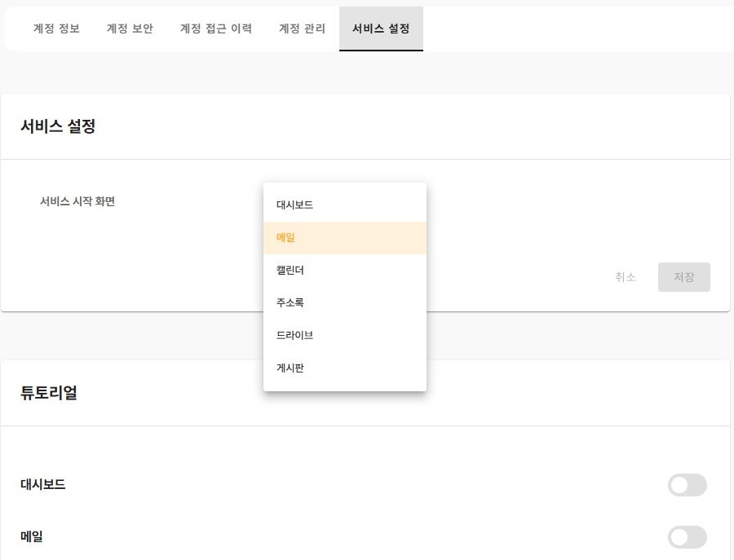Choose 대시보드 from the start screen dropdown

point(345,205)
